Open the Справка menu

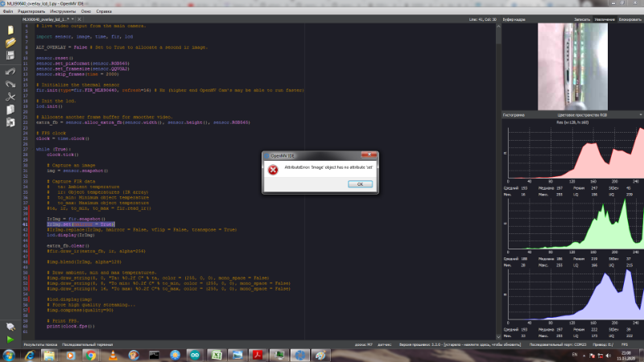pos(104,11)
